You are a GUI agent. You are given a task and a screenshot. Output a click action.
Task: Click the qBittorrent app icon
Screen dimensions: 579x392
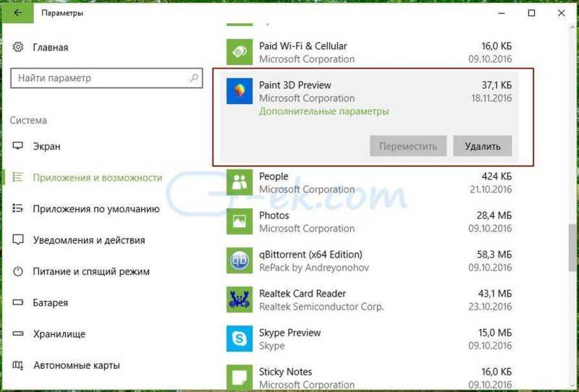tap(240, 260)
